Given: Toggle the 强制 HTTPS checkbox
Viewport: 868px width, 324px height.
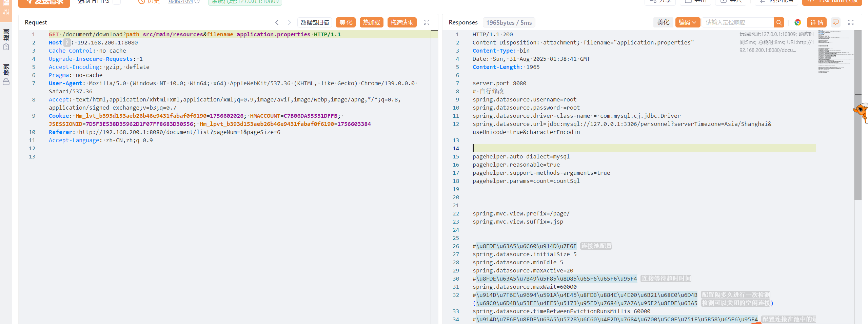Looking at the screenshot, I should pos(117,2).
